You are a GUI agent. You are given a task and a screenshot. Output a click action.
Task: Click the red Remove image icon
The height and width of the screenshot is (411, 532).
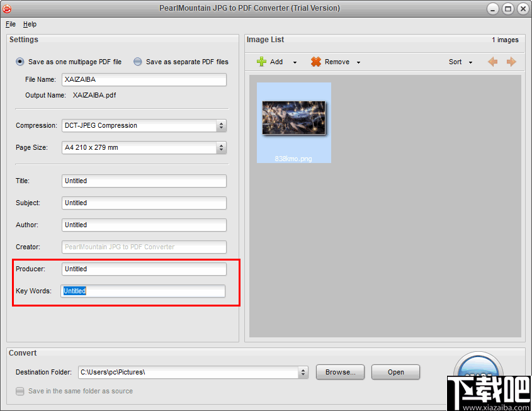(x=315, y=62)
